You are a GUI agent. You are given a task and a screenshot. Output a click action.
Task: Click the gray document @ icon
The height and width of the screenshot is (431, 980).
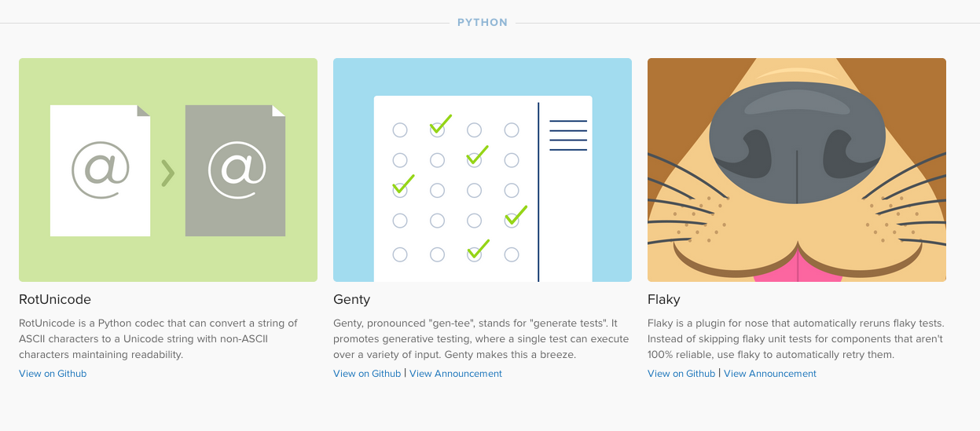(235, 170)
